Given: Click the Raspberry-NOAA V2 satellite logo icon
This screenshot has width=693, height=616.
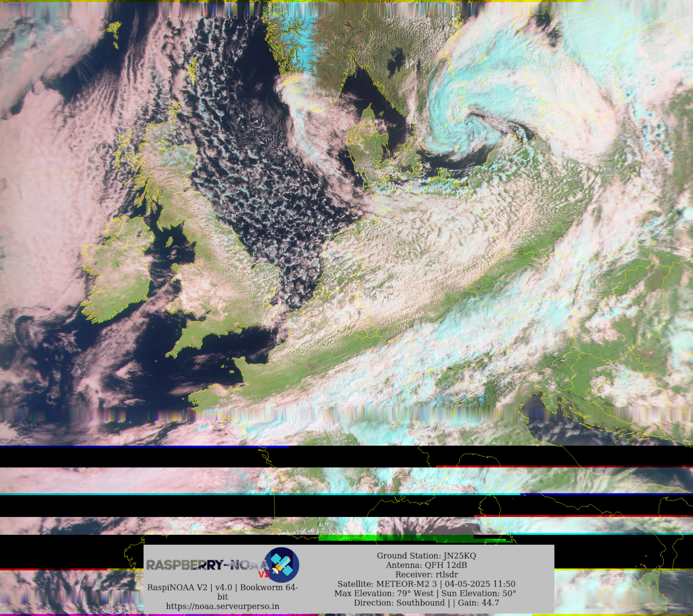Looking at the screenshot, I should (281, 565).
